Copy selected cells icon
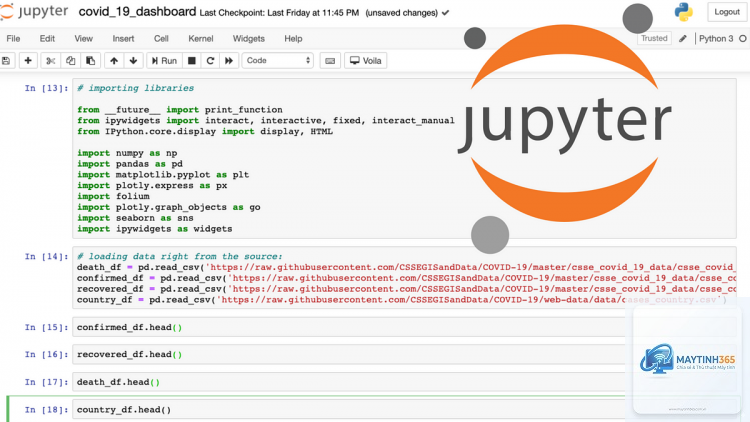Viewport: 750px width, 422px height. [x=70, y=61]
